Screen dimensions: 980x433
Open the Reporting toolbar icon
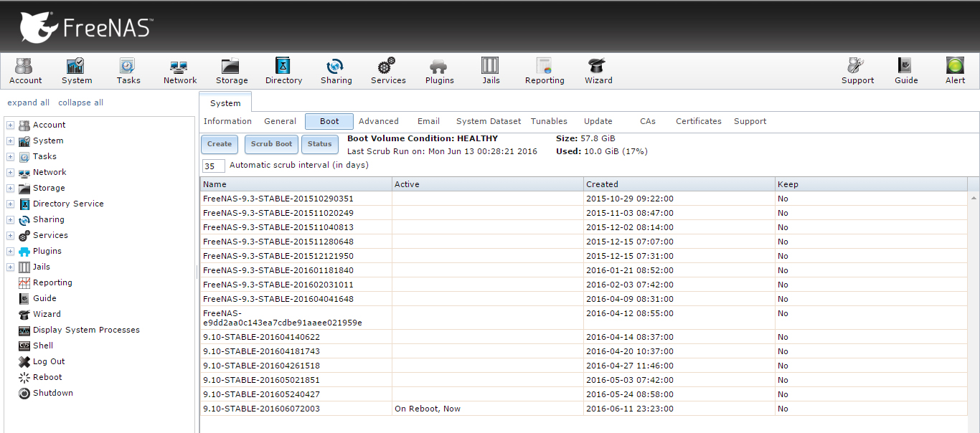[x=545, y=71]
